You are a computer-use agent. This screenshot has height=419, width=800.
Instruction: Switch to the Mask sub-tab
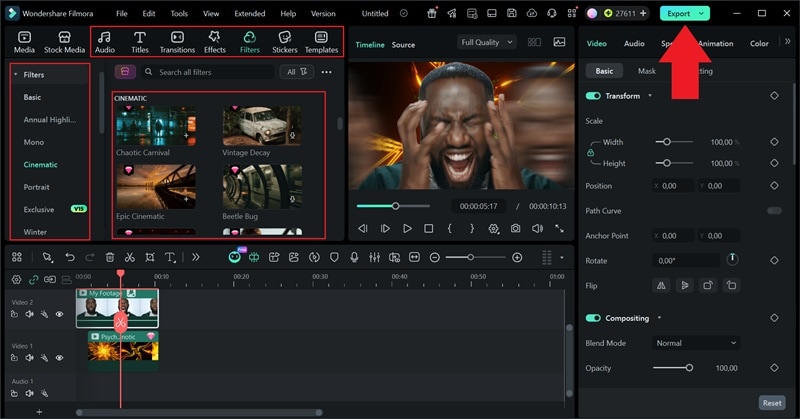pyautogui.click(x=646, y=71)
